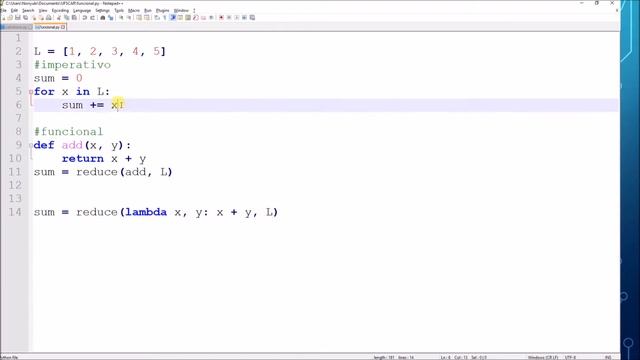
Task: Click the #imperativo comment line
Action: point(72,65)
